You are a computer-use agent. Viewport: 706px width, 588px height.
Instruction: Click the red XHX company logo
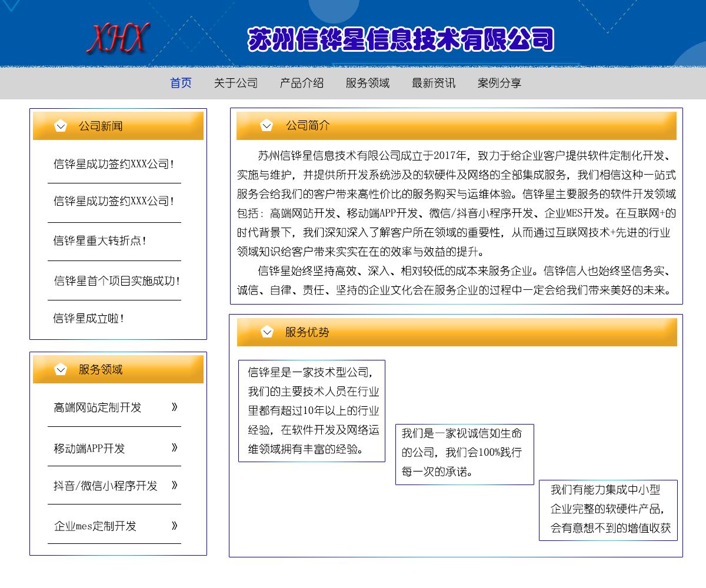[x=118, y=38]
